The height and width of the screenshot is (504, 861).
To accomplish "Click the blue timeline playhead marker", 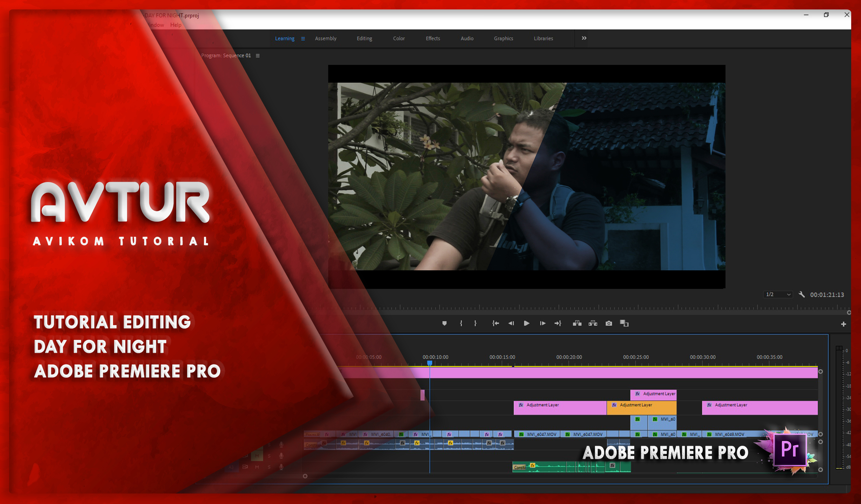I will pyautogui.click(x=430, y=363).
